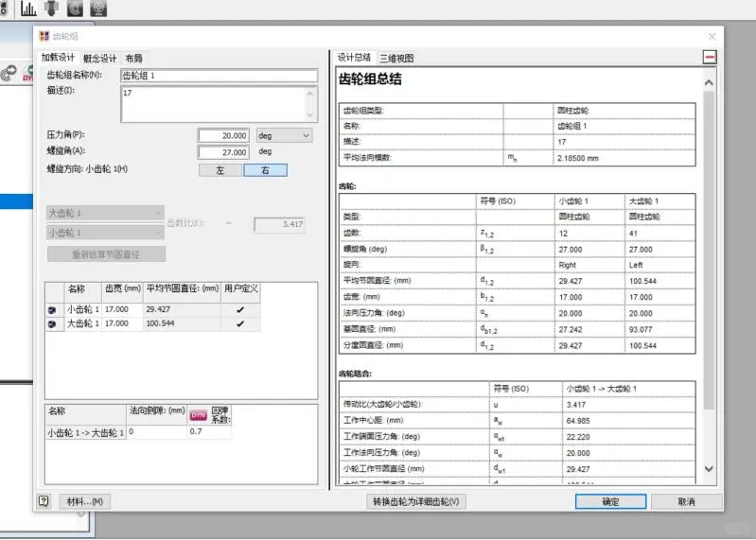Select right helix direction 右
The image size is (756, 540).
pyautogui.click(x=265, y=170)
